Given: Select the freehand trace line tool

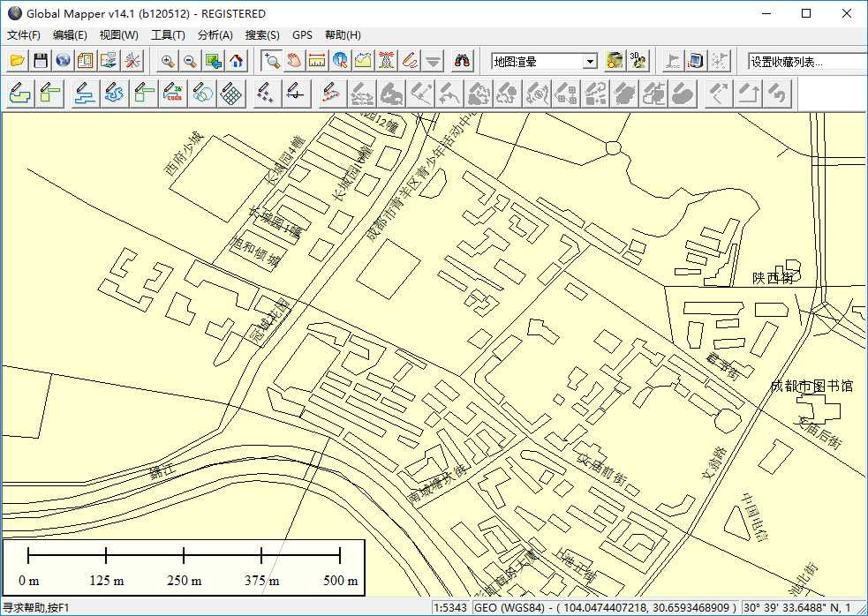Looking at the screenshot, I should [x=114, y=93].
